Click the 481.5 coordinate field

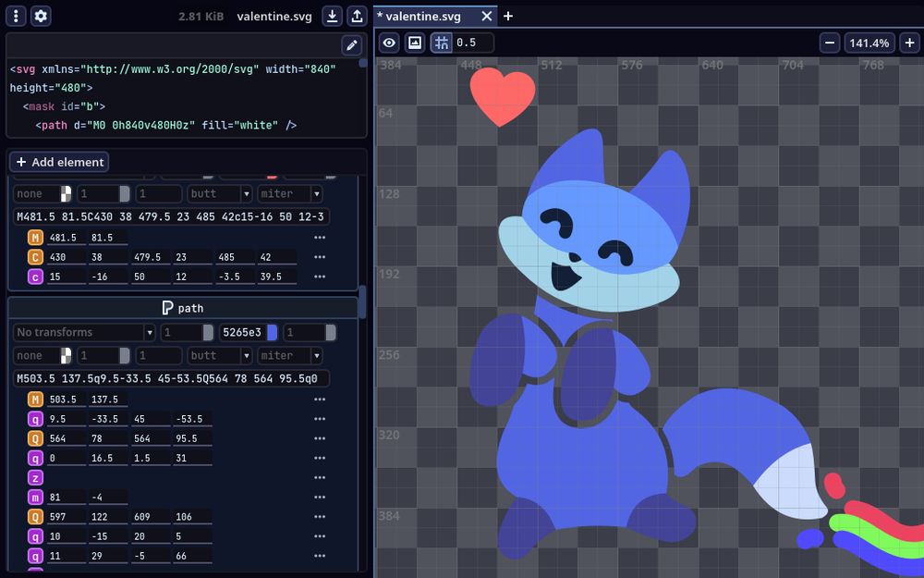pos(66,237)
